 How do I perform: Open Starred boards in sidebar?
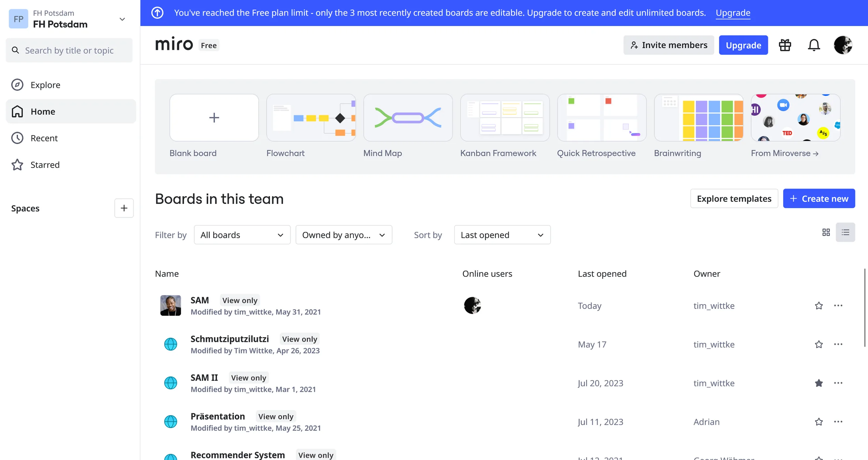tap(71, 165)
